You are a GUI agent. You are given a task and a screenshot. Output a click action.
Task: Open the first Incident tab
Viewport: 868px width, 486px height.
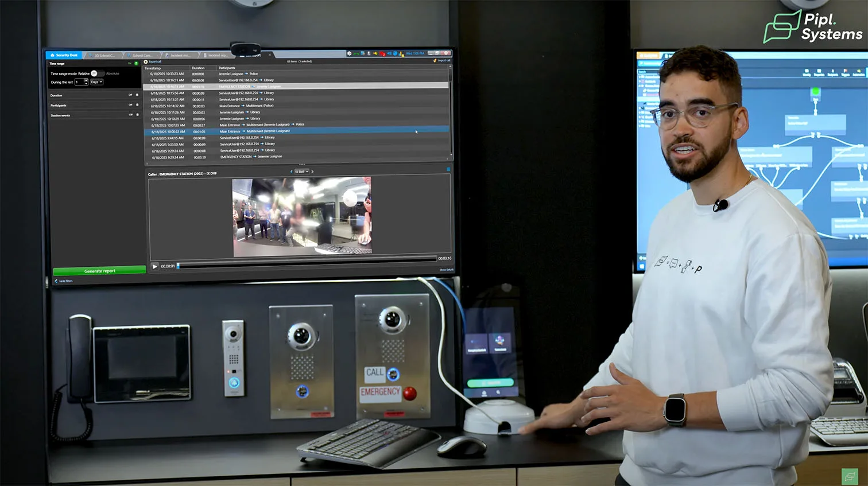180,56
